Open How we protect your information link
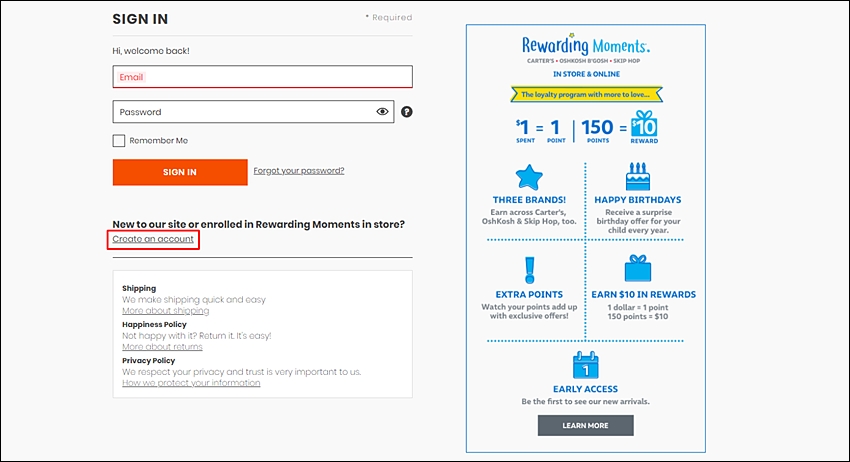850x462 pixels. coord(191,383)
